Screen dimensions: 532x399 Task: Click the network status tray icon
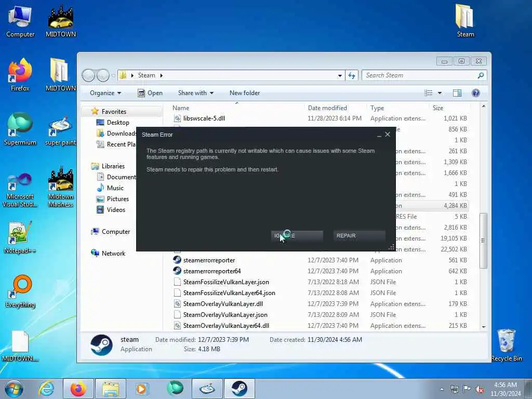pos(454,389)
